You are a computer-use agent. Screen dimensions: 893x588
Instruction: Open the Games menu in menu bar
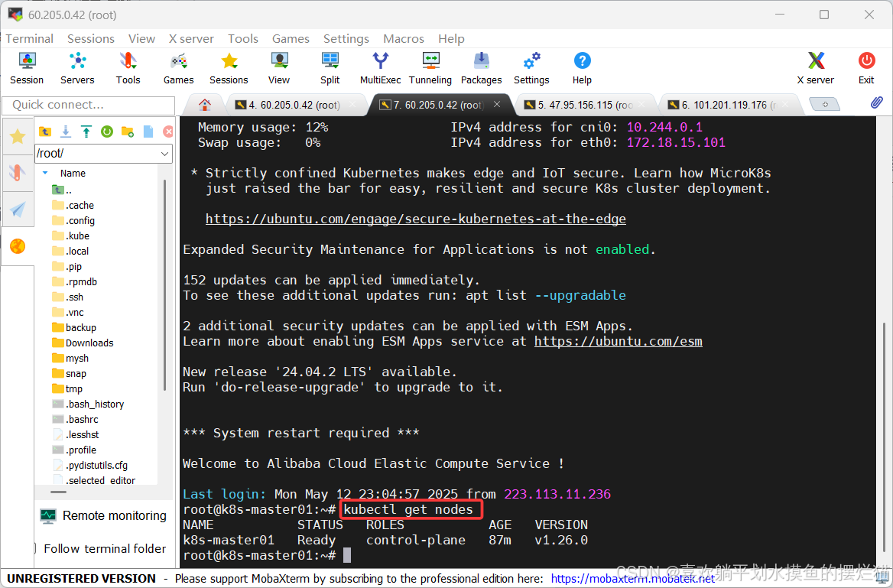[x=291, y=39]
